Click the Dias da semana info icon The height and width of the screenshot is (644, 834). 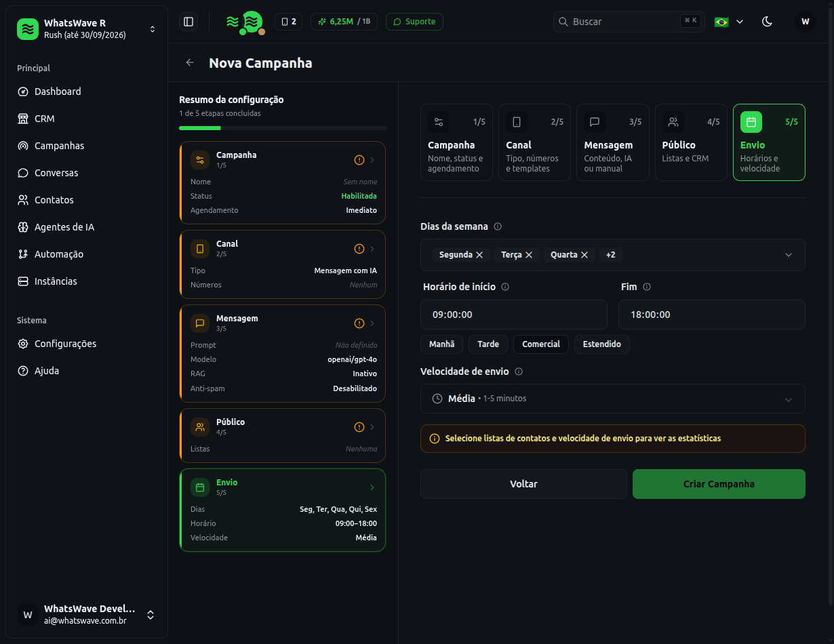[x=498, y=226]
